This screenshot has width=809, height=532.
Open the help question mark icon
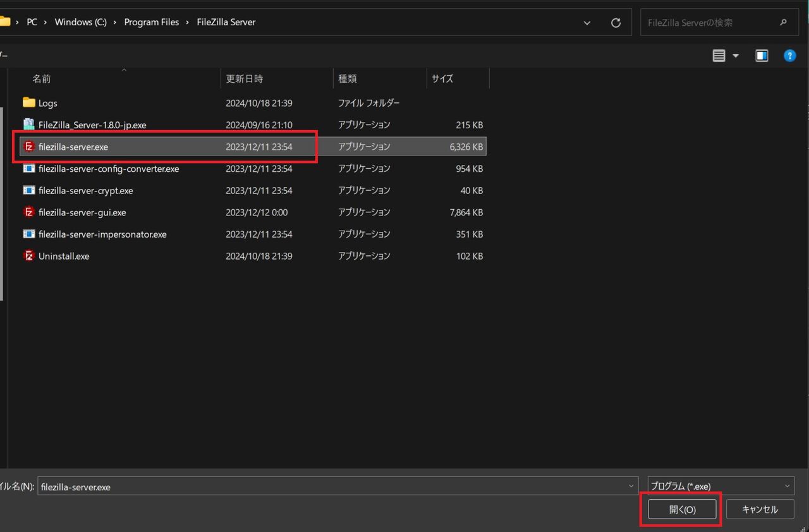click(789, 56)
